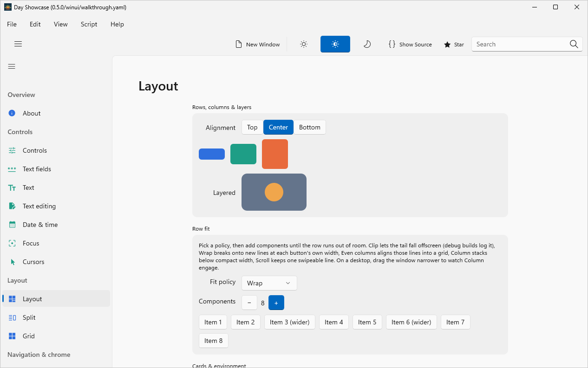Image resolution: width=588 pixels, height=368 pixels.
Task: Switch to dark theme moon icon
Action: coord(367,44)
